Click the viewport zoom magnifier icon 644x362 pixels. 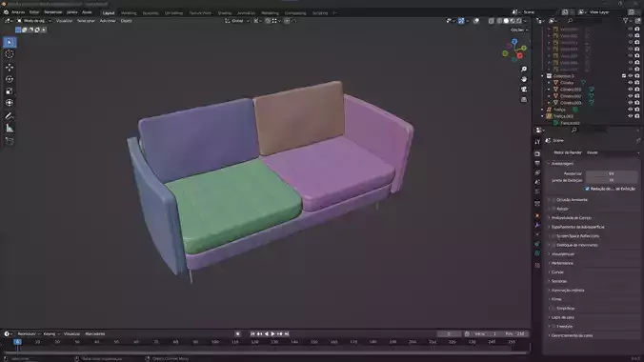click(x=524, y=69)
